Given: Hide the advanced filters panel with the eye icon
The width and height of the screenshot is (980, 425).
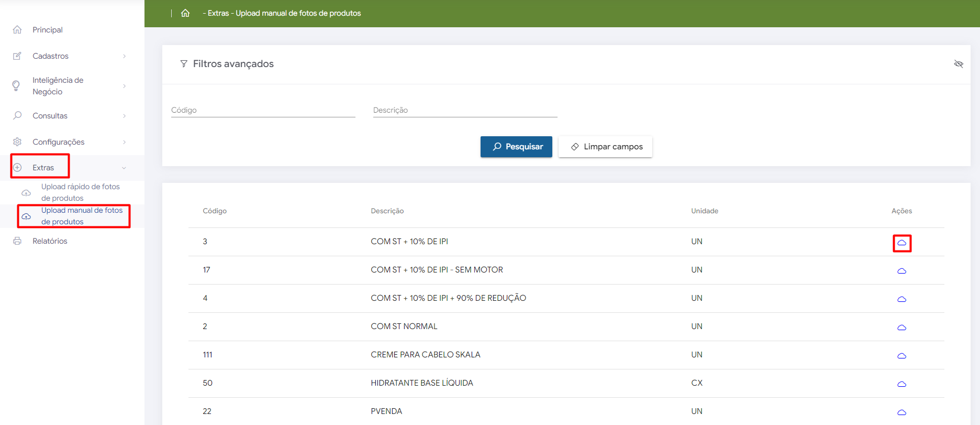Looking at the screenshot, I should coord(959,64).
